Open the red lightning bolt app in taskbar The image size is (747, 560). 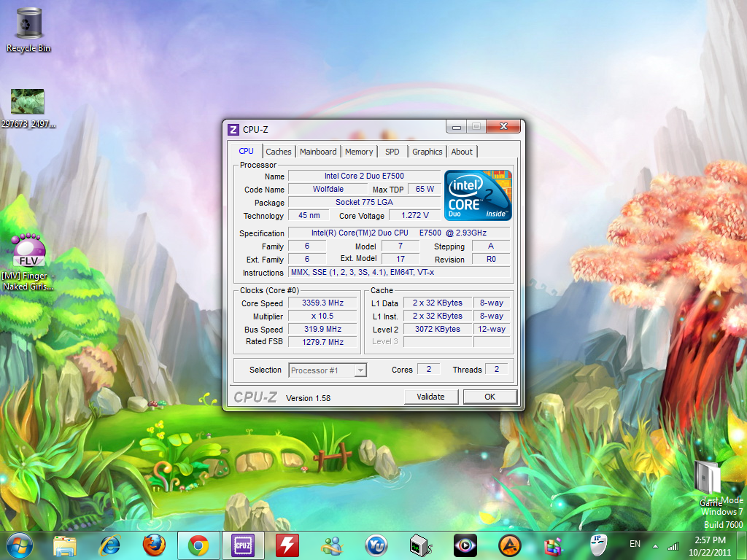click(287, 545)
